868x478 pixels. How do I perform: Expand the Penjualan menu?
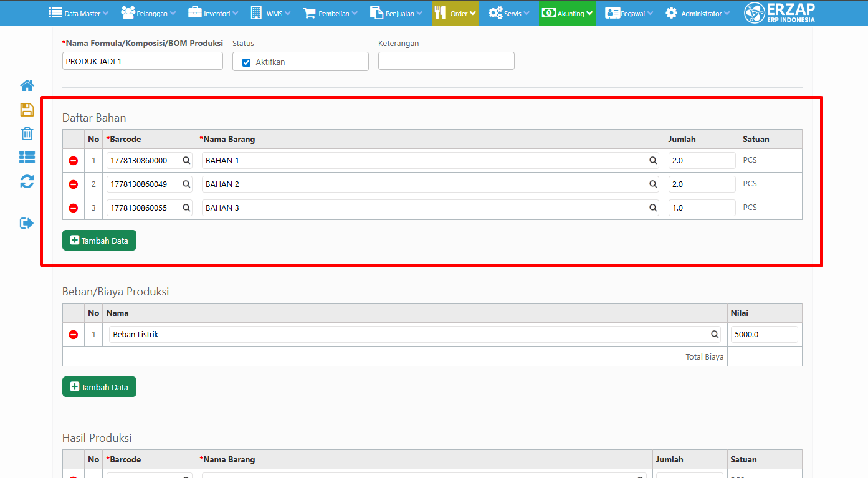(x=396, y=13)
